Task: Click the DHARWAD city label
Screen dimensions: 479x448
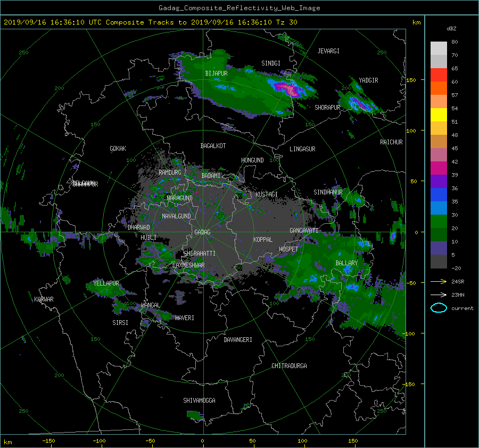Action: pyautogui.click(x=139, y=227)
